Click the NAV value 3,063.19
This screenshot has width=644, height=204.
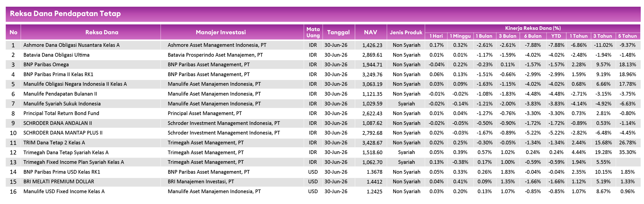point(372,84)
